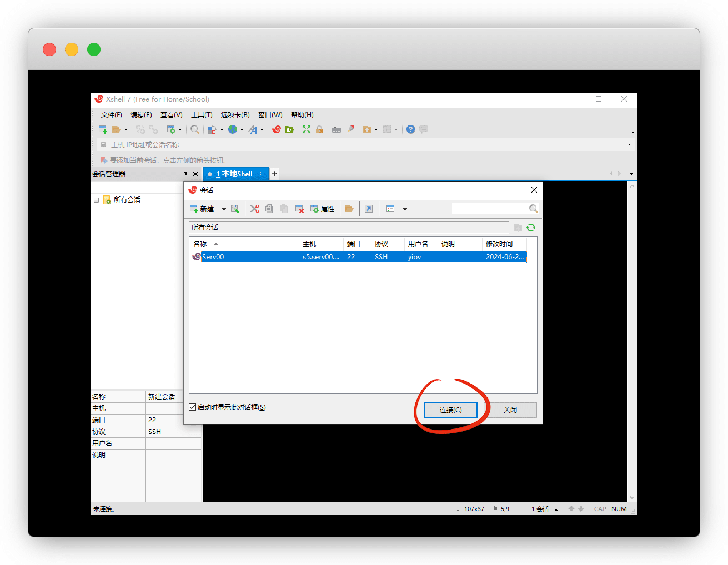Toggle the 启动时显示此对话框 checkbox
The image size is (728, 565).
pos(193,407)
